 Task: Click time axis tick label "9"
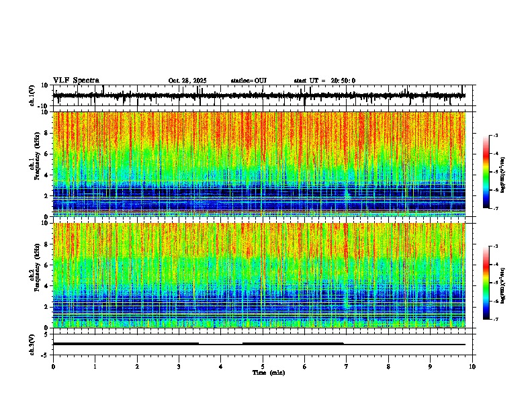430,367
